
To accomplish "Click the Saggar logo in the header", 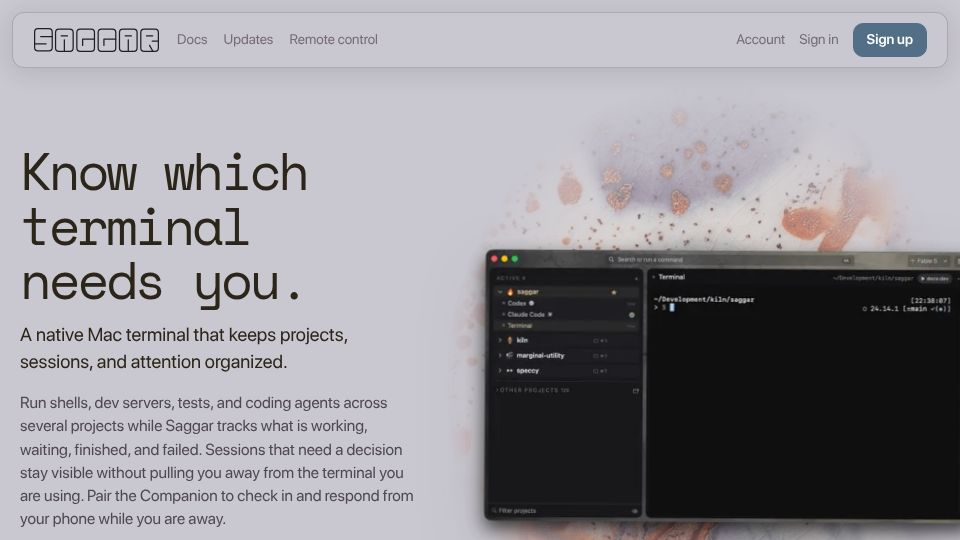I will click(x=96, y=40).
